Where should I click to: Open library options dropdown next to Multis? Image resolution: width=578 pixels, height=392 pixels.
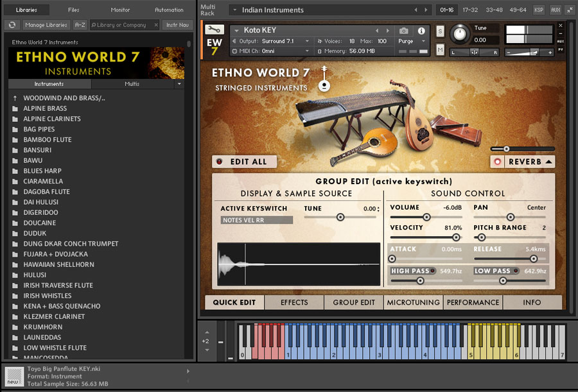[179, 84]
